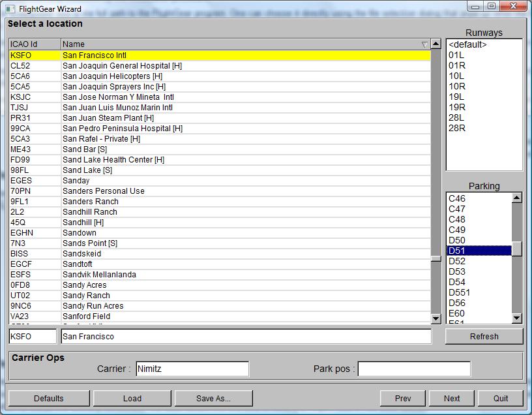Focus the name search field containing San Francisco
Image resolution: width=532 pixels, height=415 pixels.
(246, 337)
